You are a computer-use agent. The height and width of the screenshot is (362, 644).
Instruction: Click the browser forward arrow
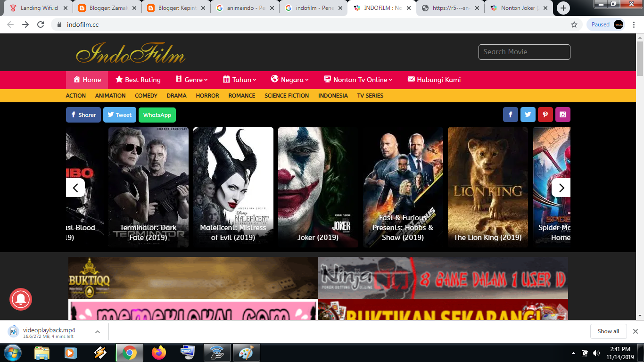pos(25,25)
